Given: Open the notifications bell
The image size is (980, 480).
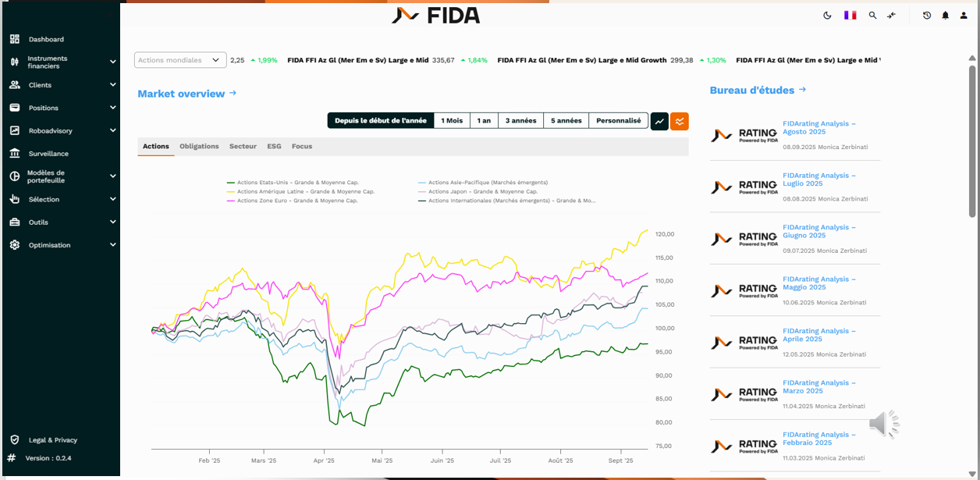Looking at the screenshot, I should click(x=946, y=16).
